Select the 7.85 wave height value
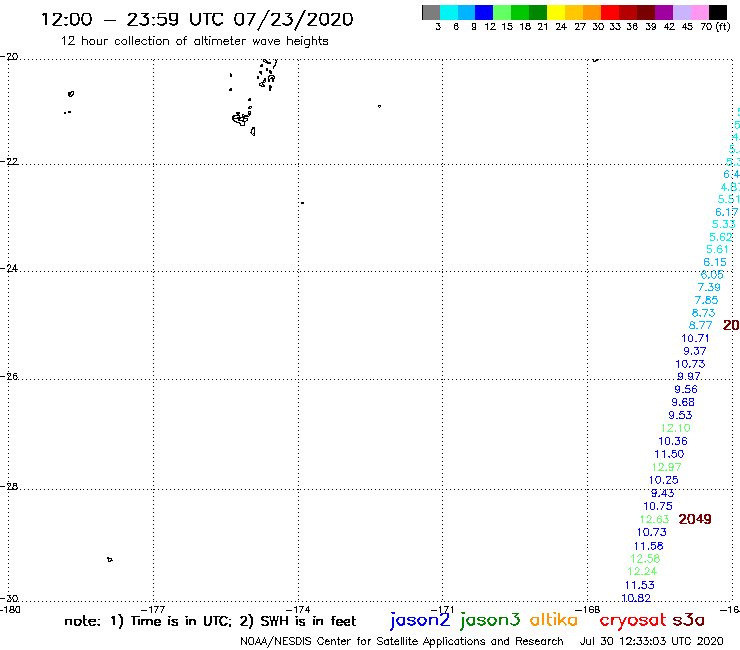The width and height of the screenshot is (740, 650). pyautogui.click(x=706, y=300)
